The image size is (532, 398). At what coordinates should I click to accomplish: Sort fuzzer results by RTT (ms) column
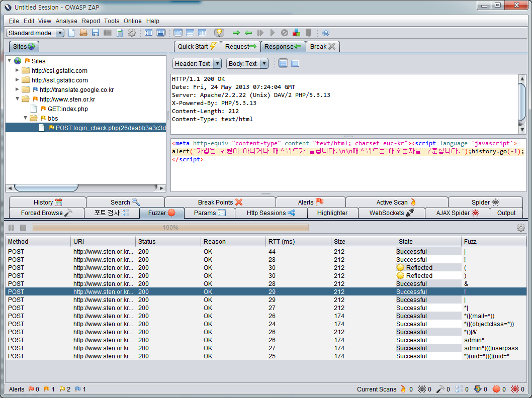coord(298,241)
